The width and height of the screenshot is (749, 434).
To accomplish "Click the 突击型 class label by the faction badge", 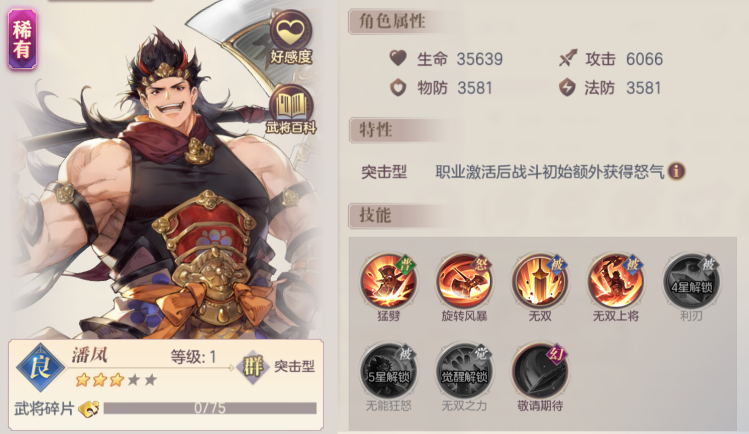I will pyautogui.click(x=294, y=366).
